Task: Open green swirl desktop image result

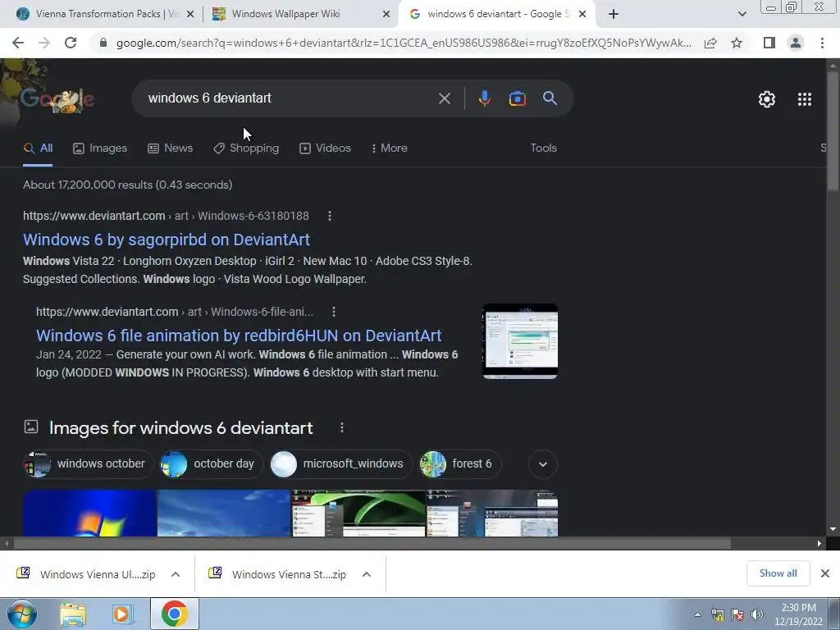Action: pos(358,514)
